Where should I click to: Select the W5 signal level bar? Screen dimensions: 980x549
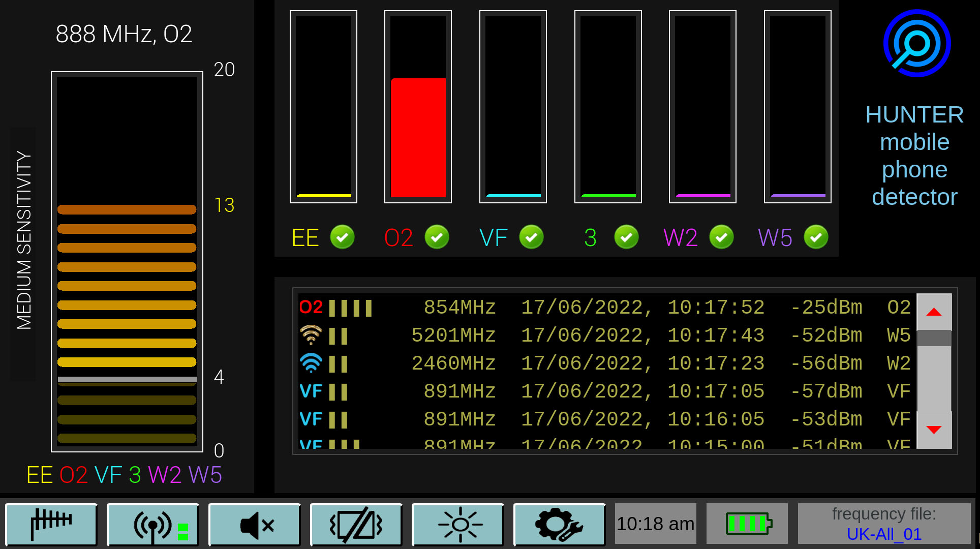click(x=798, y=107)
